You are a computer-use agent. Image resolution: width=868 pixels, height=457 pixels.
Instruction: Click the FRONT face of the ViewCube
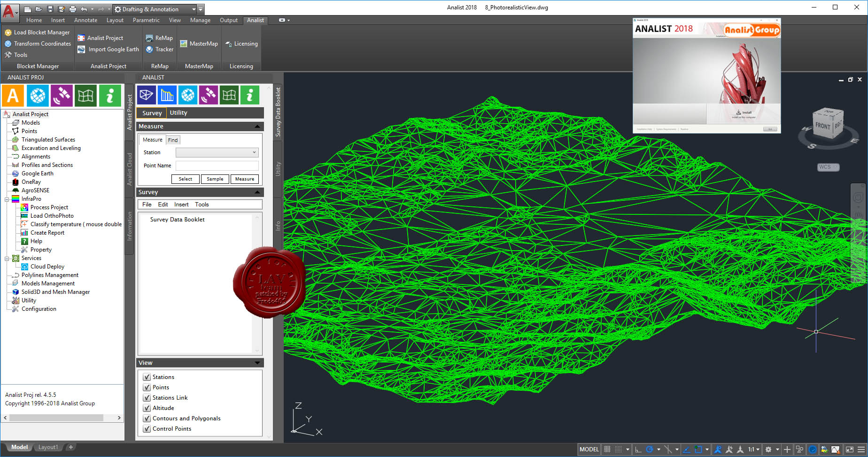[x=822, y=126]
